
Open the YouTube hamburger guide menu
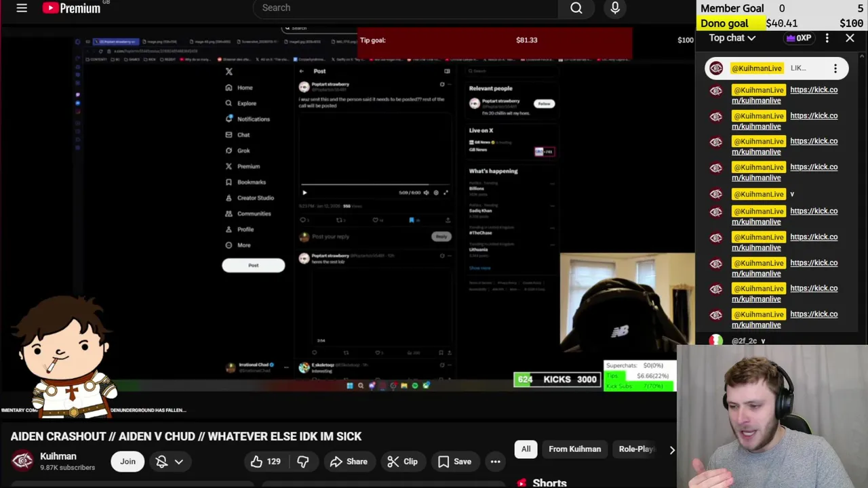pos(22,8)
